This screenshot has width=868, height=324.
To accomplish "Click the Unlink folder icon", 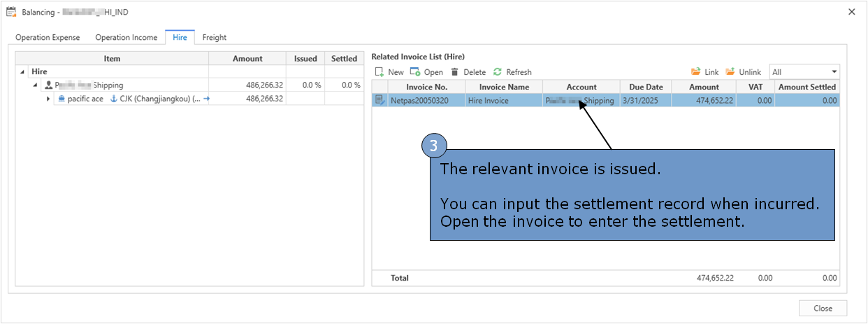I will click(x=730, y=72).
